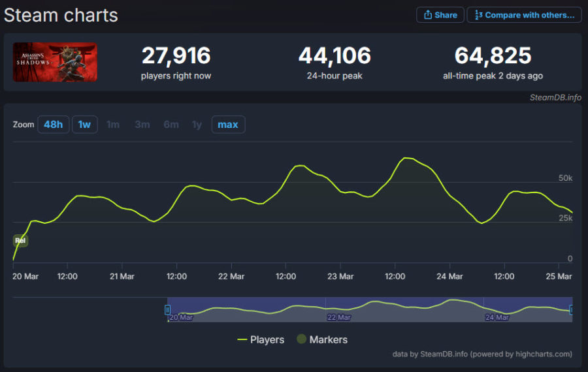
Task: Select the 1m zoom option
Action: pos(113,125)
